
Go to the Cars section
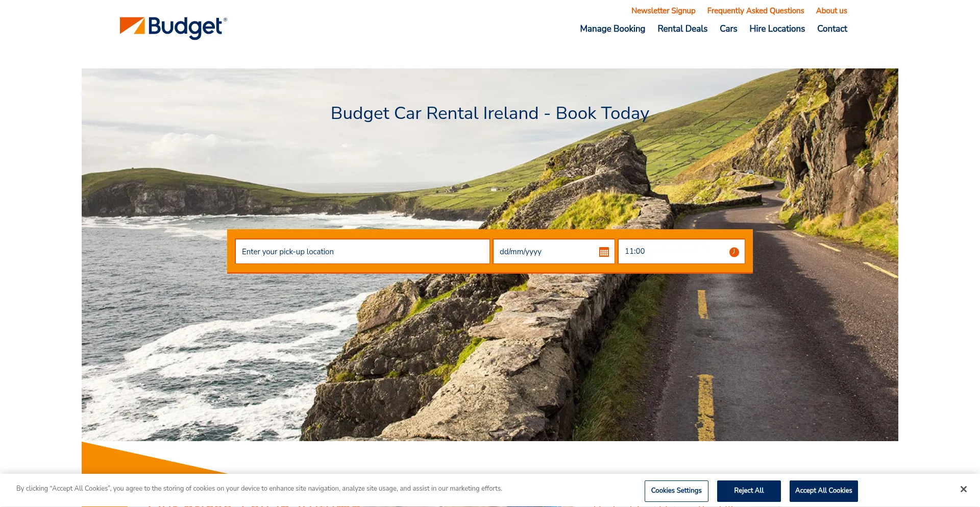click(x=728, y=29)
